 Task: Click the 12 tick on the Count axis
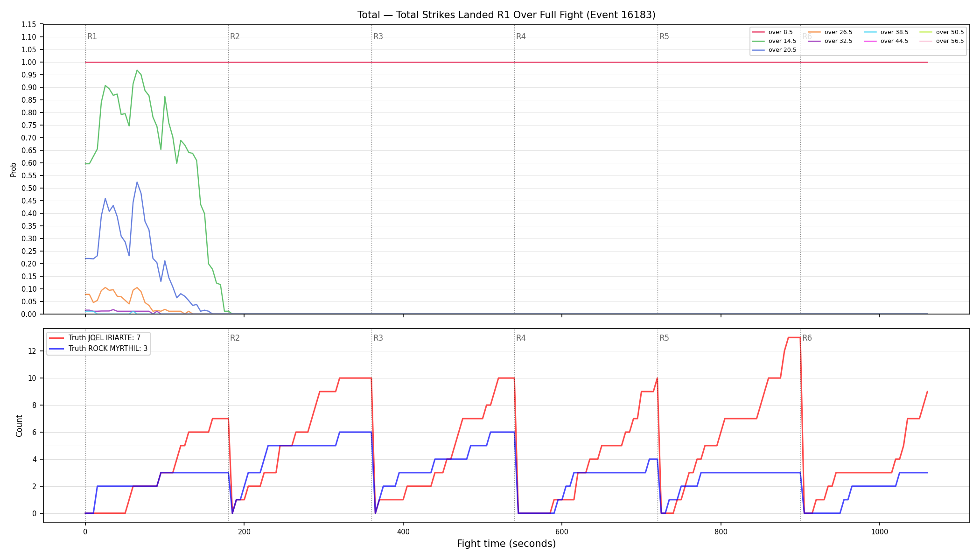coord(32,351)
